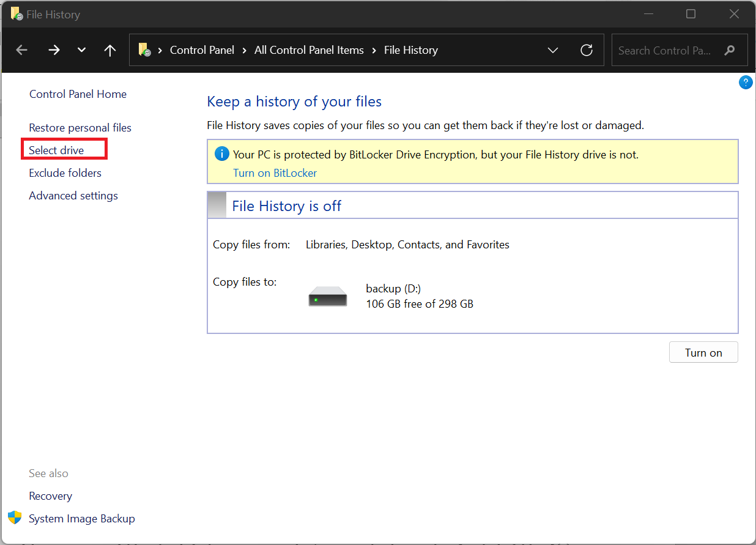Expand chevron before Control Panel breadcrumb
The height and width of the screenshot is (545, 756).
click(x=160, y=50)
